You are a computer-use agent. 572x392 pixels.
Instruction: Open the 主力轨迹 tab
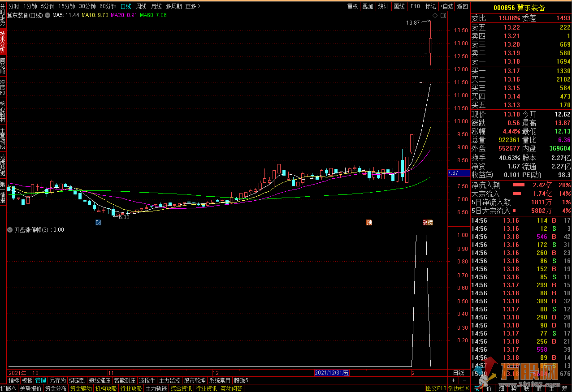click(x=156, y=388)
